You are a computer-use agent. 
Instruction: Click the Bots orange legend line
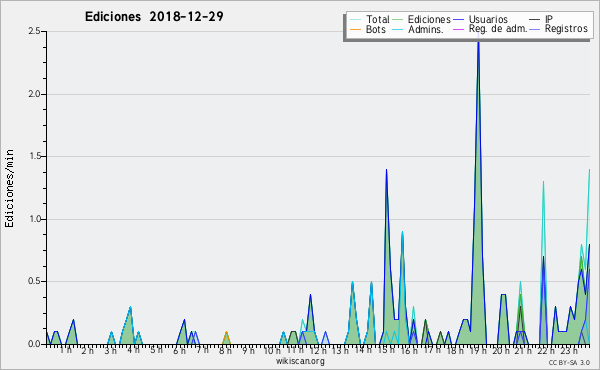pos(355,29)
